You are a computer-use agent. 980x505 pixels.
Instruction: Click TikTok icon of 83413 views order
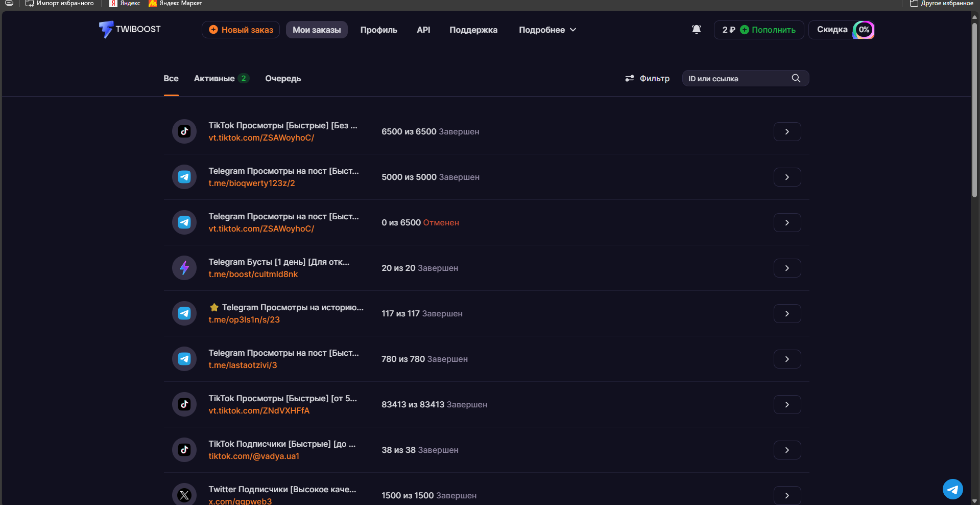(184, 404)
